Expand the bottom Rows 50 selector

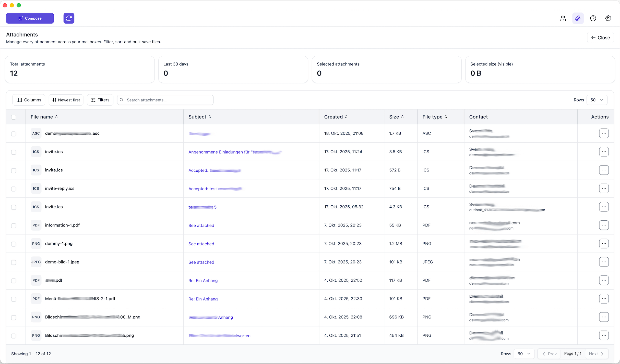coord(524,354)
